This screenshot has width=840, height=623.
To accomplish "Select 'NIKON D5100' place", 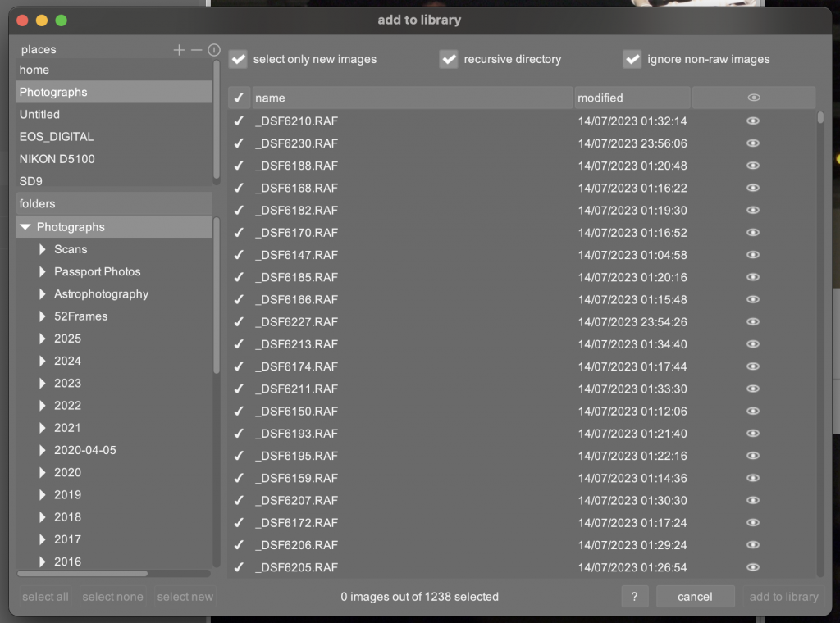I will [x=57, y=159].
